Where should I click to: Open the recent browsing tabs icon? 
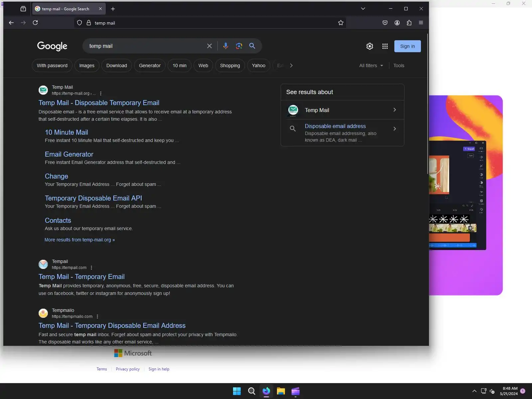click(23, 9)
